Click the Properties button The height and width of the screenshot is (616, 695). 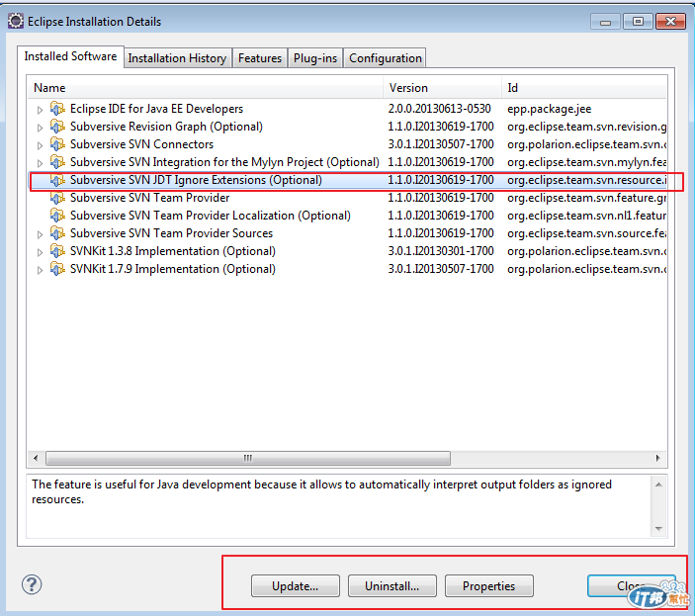[489, 586]
